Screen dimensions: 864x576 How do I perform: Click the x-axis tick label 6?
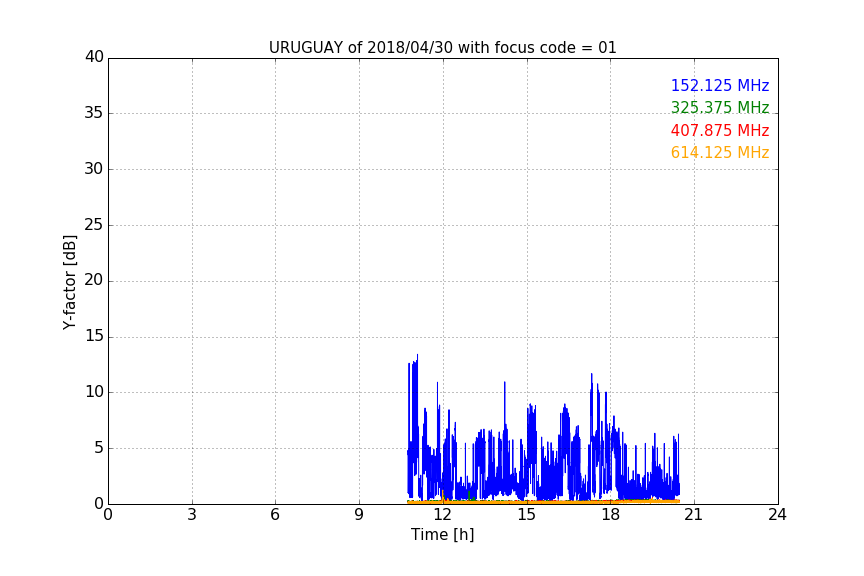275,515
